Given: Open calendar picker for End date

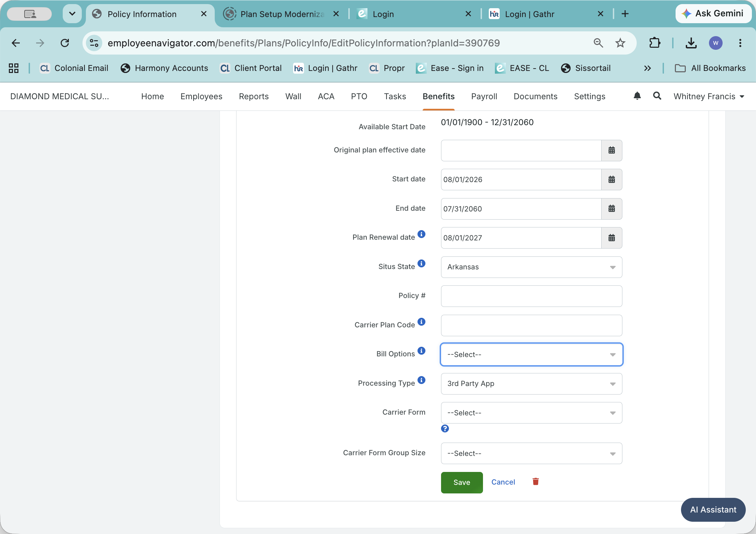Looking at the screenshot, I should tap(611, 209).
